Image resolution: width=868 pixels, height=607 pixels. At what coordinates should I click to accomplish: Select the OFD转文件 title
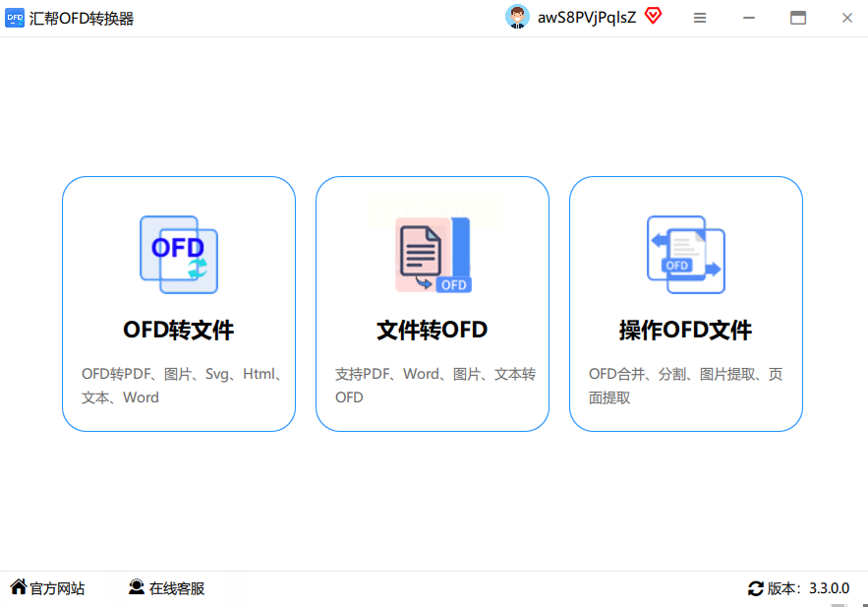pos(178,331)
